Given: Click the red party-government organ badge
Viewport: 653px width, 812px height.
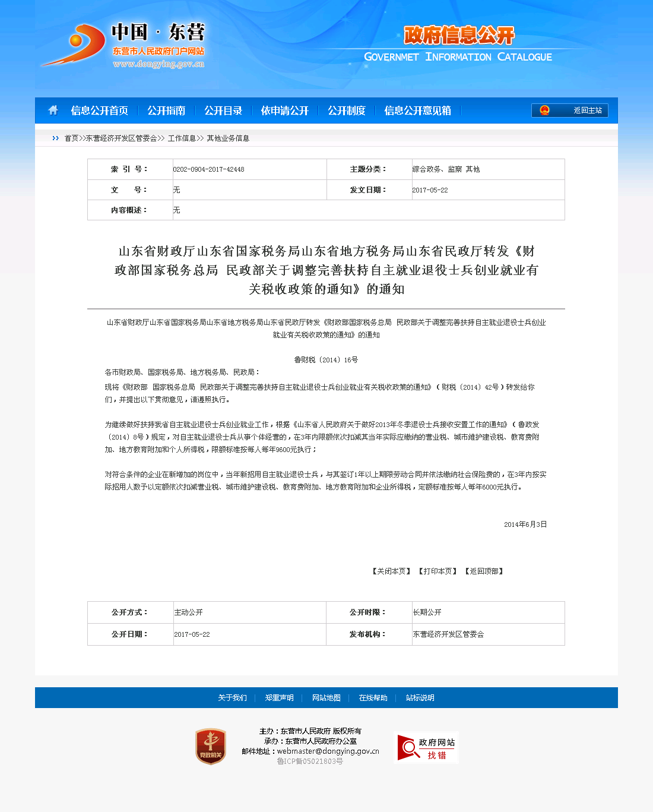Looking at the screenshot, I should [x=211, y=747].
